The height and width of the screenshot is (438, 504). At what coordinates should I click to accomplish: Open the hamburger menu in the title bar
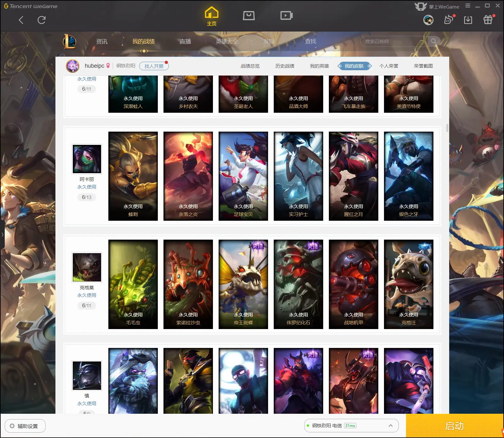468,6
